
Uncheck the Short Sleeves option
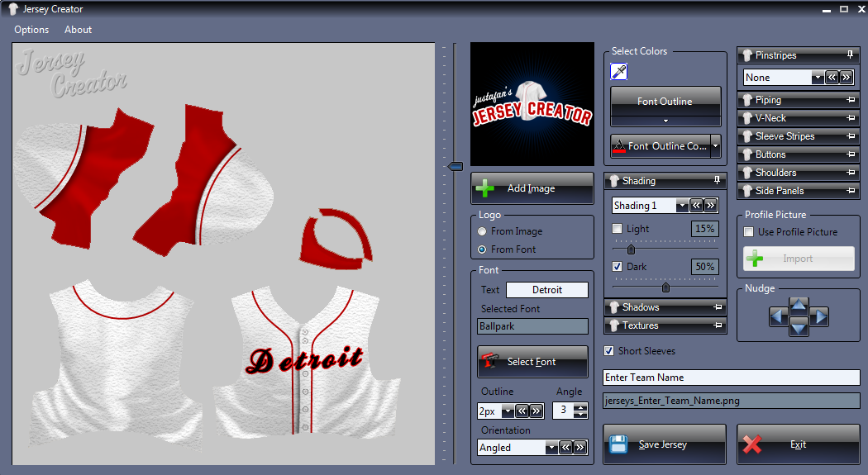coord(609,351)
